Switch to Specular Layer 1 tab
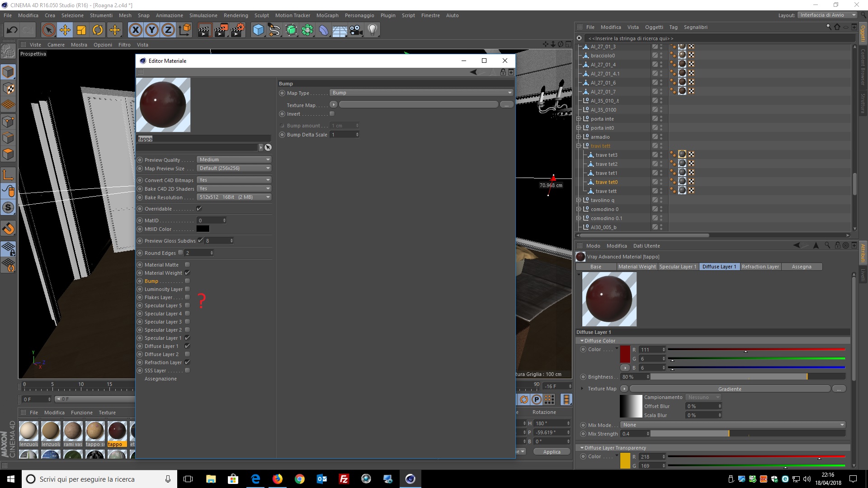 click(677, 267)
